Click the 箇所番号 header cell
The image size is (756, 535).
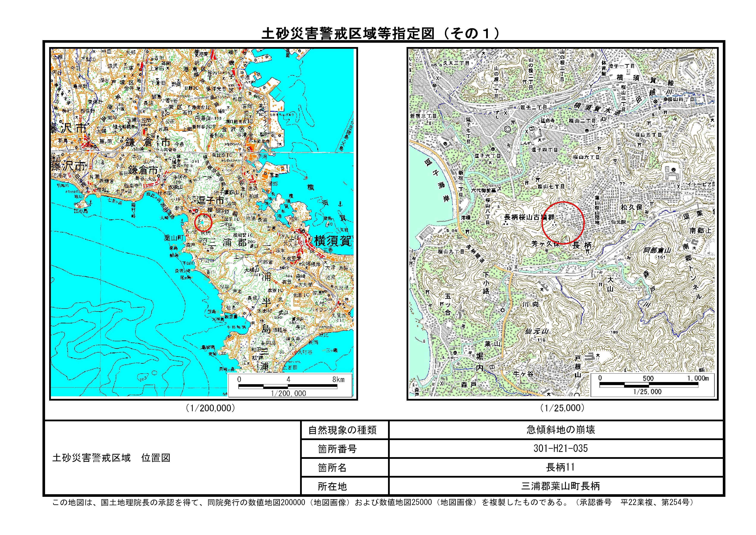pos(338,449)
